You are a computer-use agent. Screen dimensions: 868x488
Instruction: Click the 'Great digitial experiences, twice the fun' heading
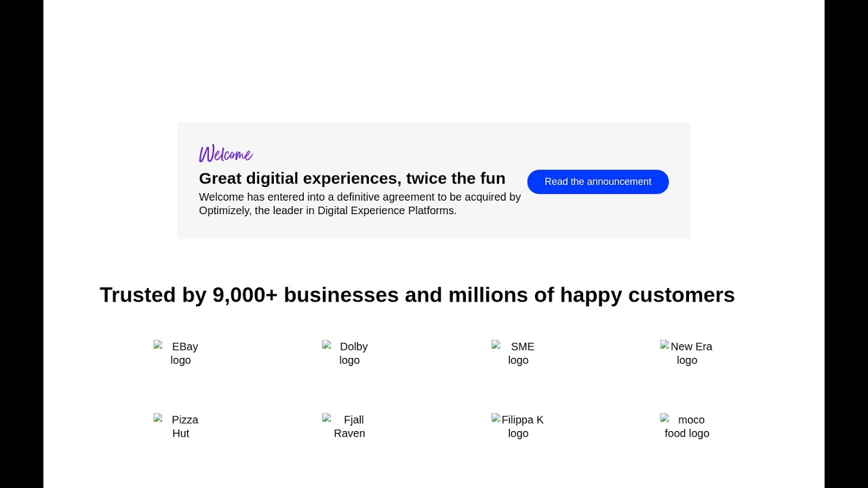coord(352,178)
